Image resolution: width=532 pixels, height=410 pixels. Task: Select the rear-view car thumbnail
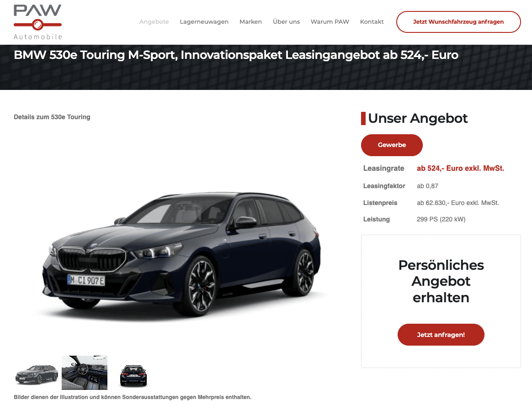[x=133, y=375]
